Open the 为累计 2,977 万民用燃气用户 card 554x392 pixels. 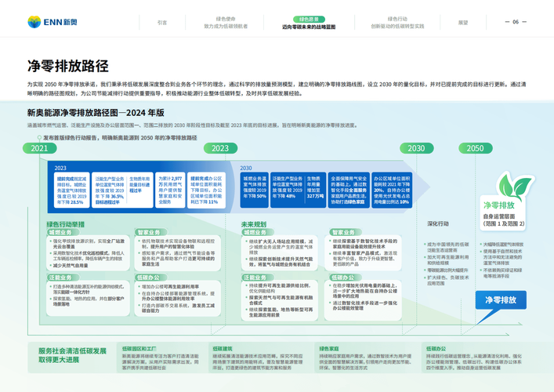pyautogui.click(x=170, y=191)
